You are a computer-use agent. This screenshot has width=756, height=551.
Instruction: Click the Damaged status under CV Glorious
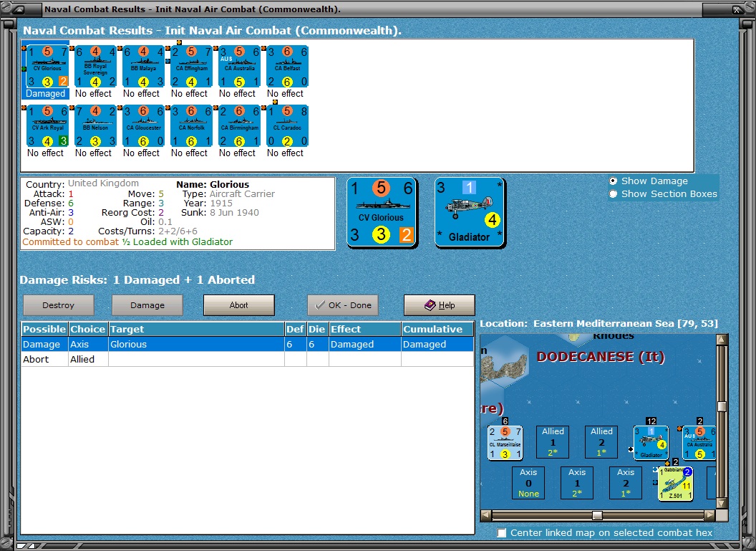click(x=45, y=94)
